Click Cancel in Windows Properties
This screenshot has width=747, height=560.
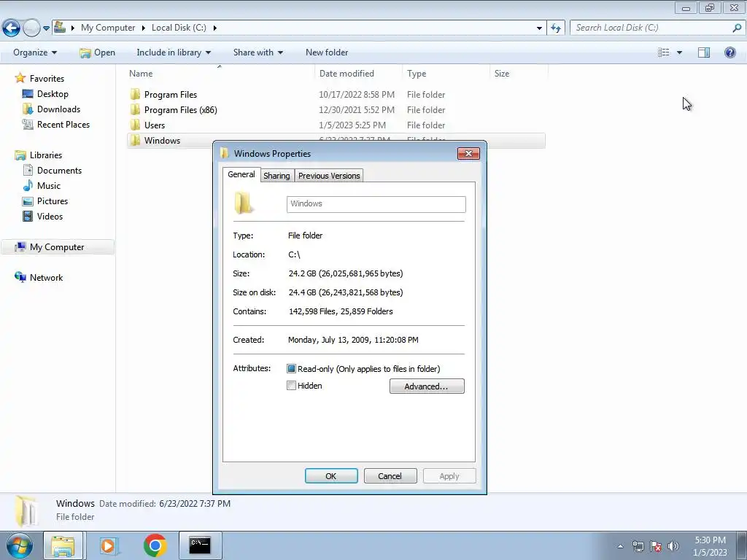(x=390, y=476)
